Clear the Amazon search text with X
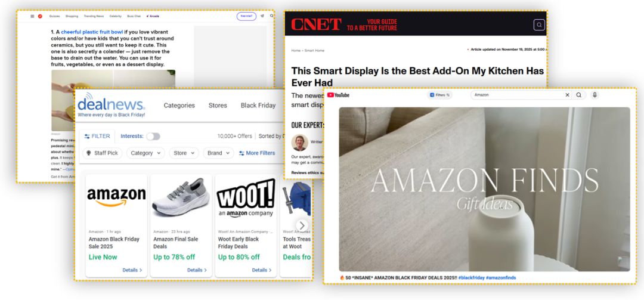644x300 pixels. coord(567,95)
